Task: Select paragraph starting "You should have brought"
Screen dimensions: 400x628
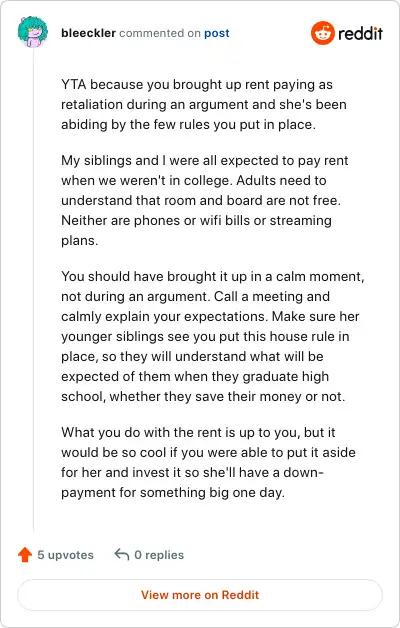Action: [213, 336]
